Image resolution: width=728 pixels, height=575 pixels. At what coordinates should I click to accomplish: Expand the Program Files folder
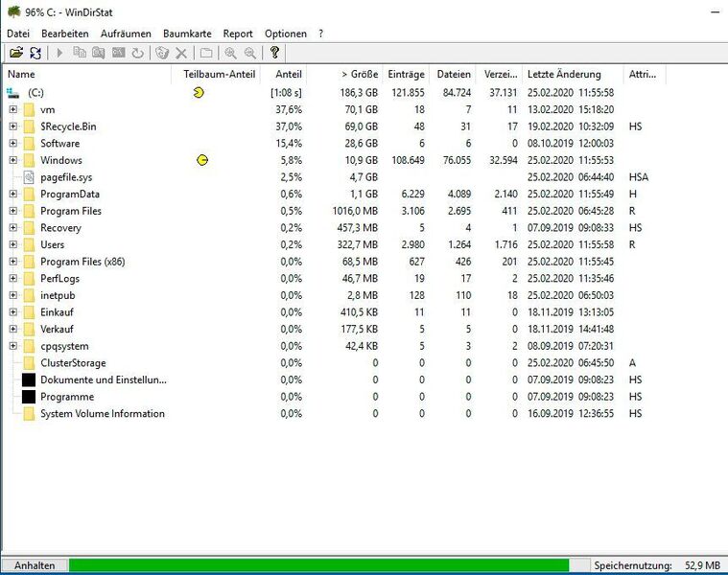[13, 211]
